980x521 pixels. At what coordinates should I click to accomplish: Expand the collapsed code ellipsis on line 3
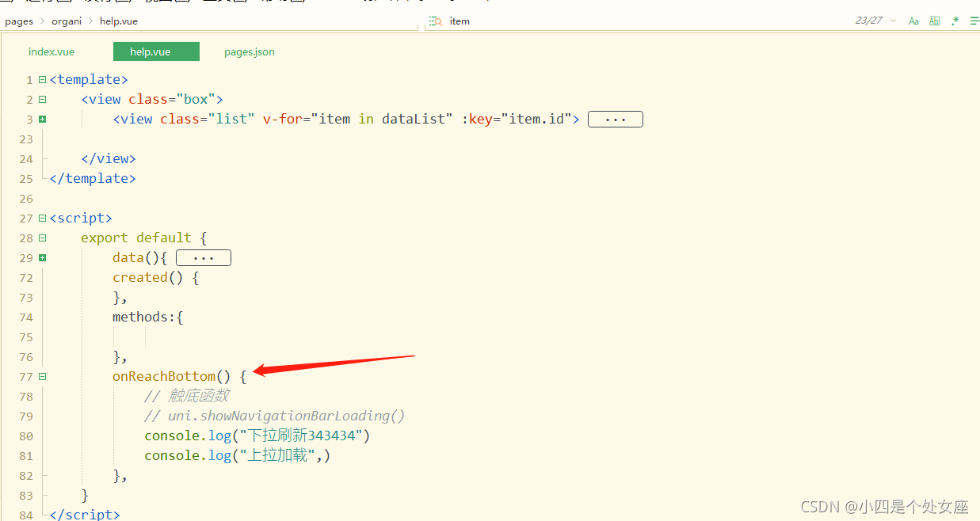pos(616,119)
